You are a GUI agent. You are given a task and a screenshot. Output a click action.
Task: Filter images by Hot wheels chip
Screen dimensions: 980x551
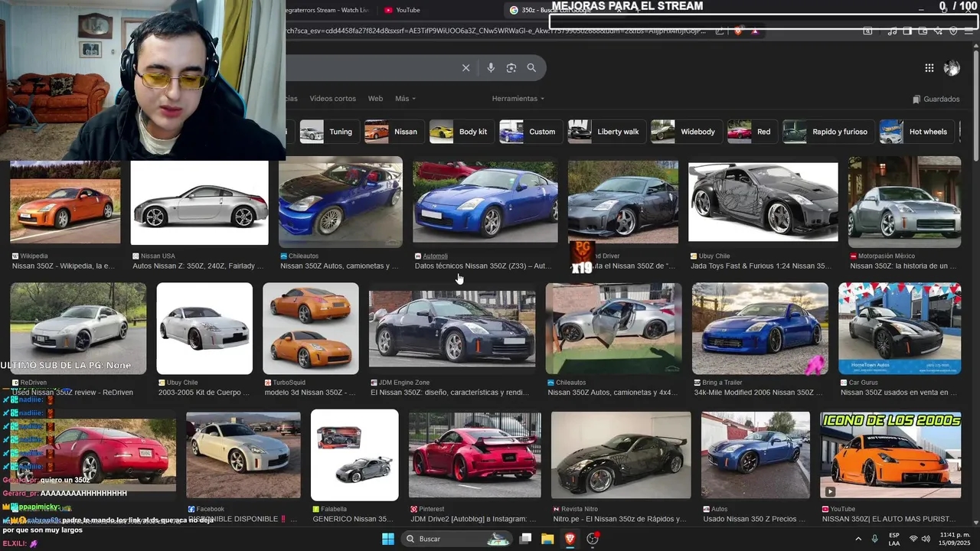[x=916, y=132]
